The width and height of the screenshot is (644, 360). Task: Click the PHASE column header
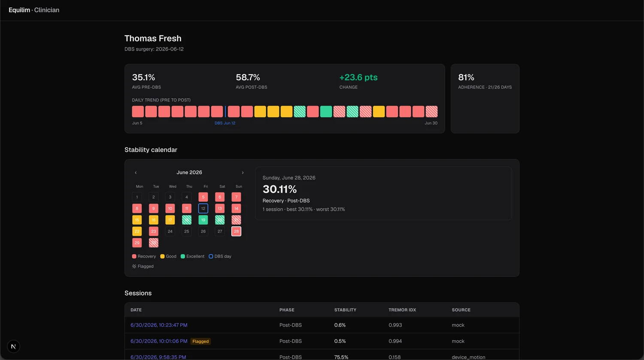[287, 310]
